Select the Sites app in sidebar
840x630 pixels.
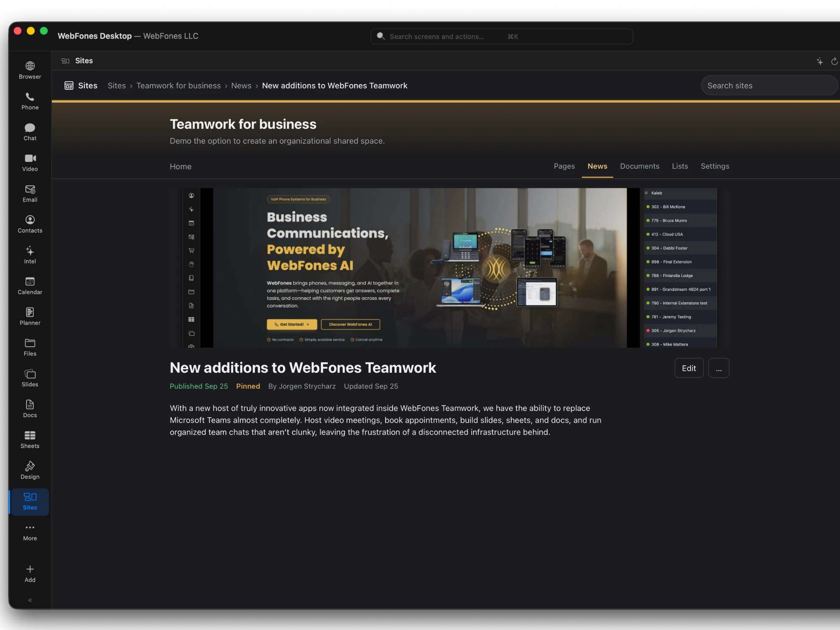tap(30, 501)
